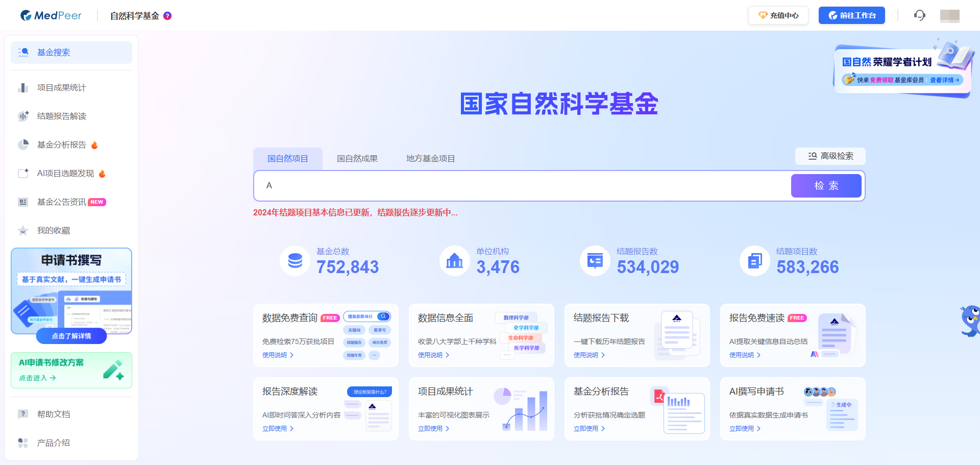Screen dimensions: 980x465
Task: Open 基金公告资讯 sidebar menu item
Action: [x=71, y=202]
